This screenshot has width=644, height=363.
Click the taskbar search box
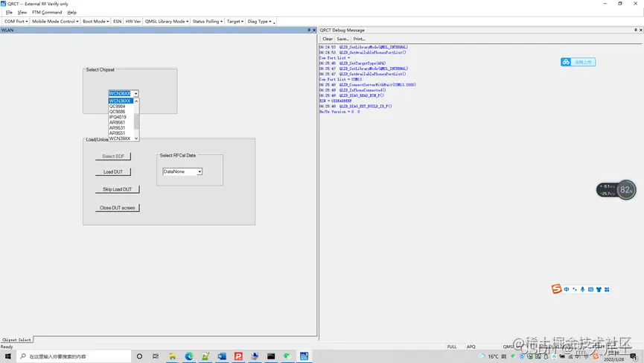tap(74, 356)
